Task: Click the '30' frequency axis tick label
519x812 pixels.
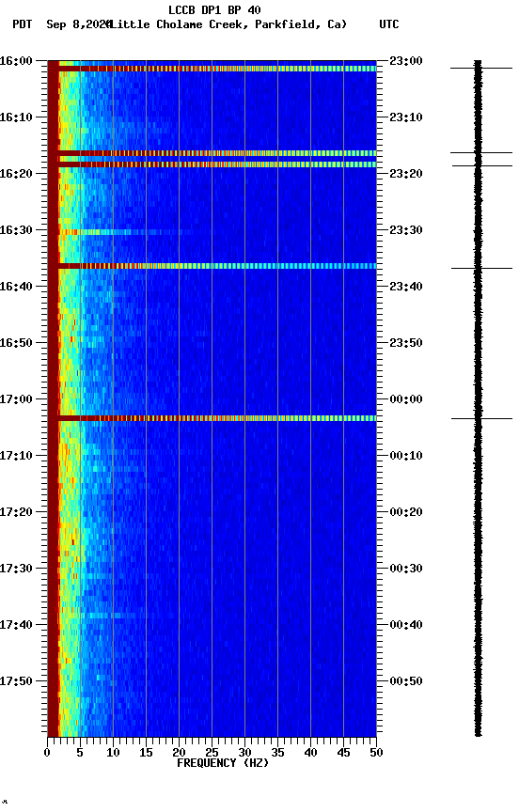Action: (244, 753)
